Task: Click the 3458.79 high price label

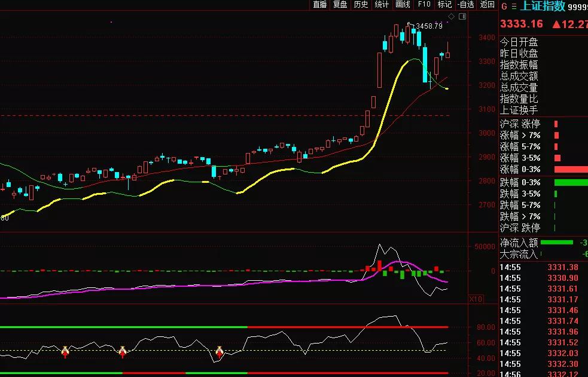Action: coord(429,26)
